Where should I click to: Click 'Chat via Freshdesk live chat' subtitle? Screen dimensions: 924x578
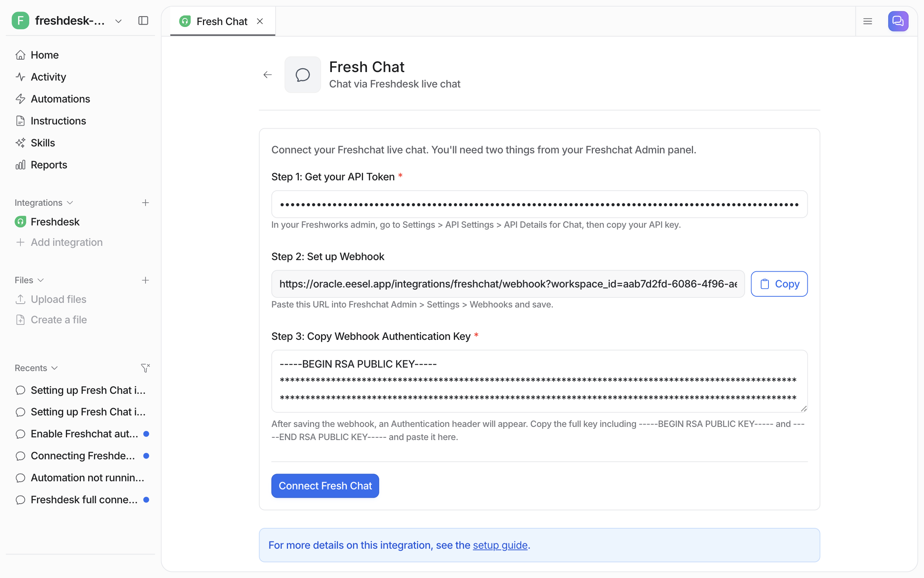click(x=395, y=84)
